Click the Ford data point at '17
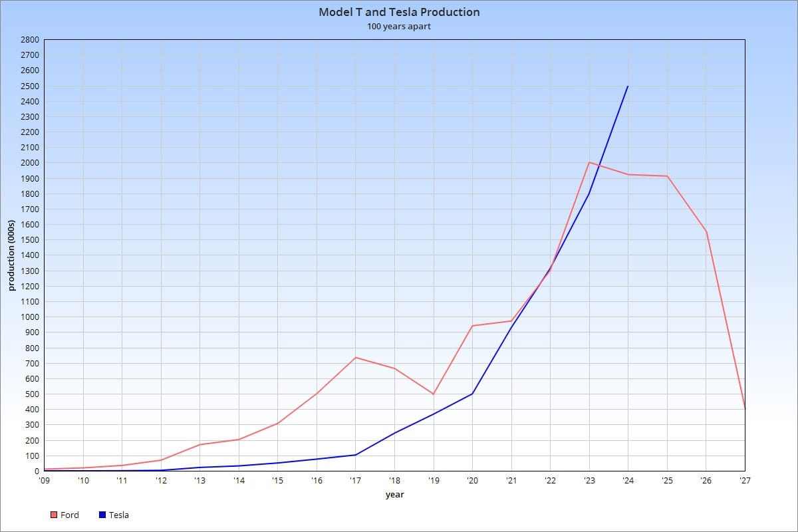 point(356,358)
